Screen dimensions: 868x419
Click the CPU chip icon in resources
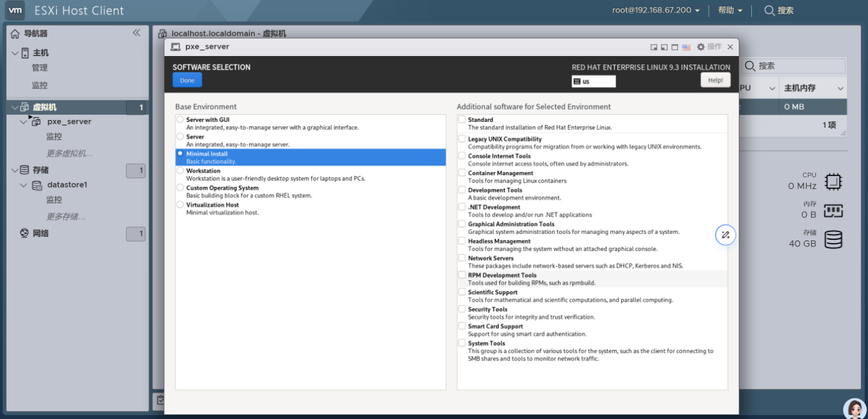coord(833,181)
